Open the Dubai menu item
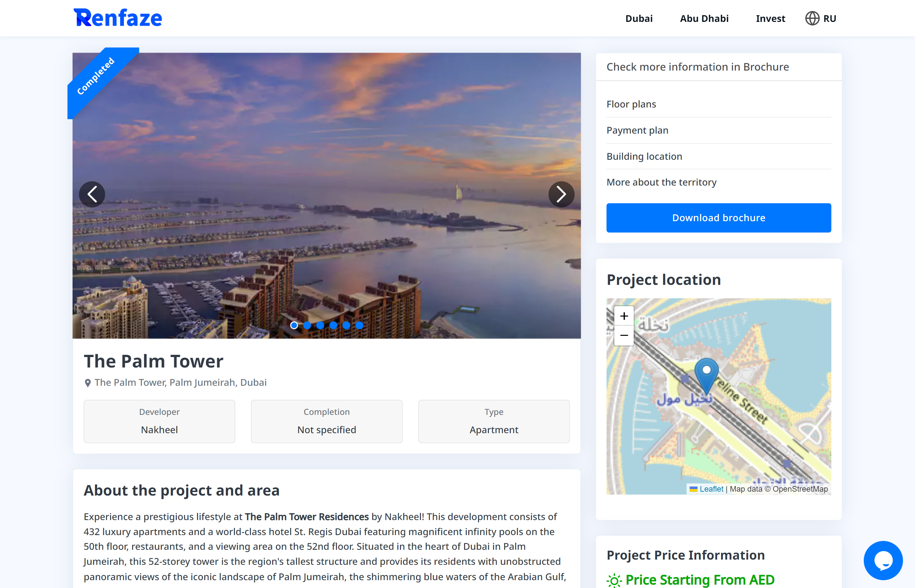The image size is (915, 588). [639, 18]
